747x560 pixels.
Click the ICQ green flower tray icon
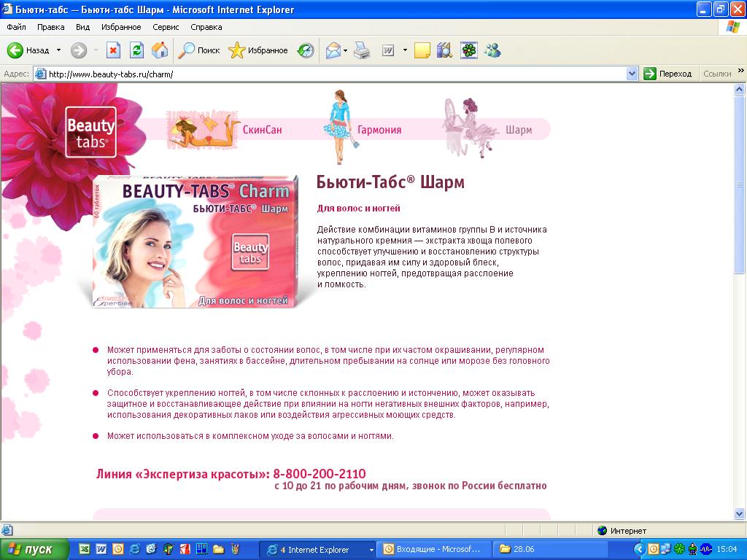[679, 550]
